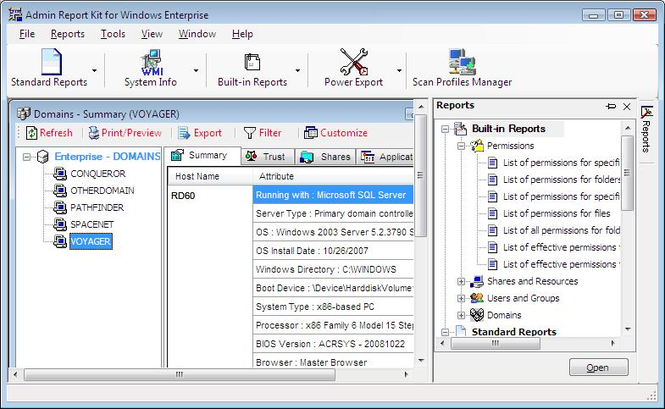Switch to the Summary tab
This screenshot has width=665, height=409.
coord(202,156)
